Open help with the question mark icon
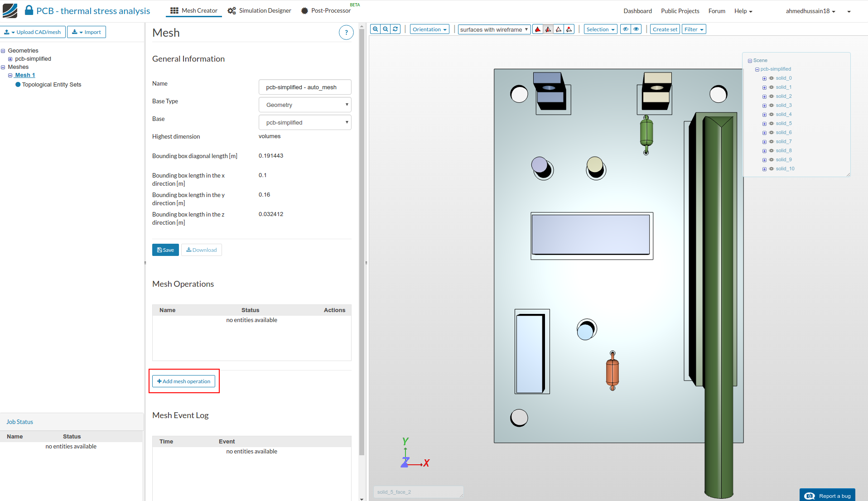 point(346,33)
